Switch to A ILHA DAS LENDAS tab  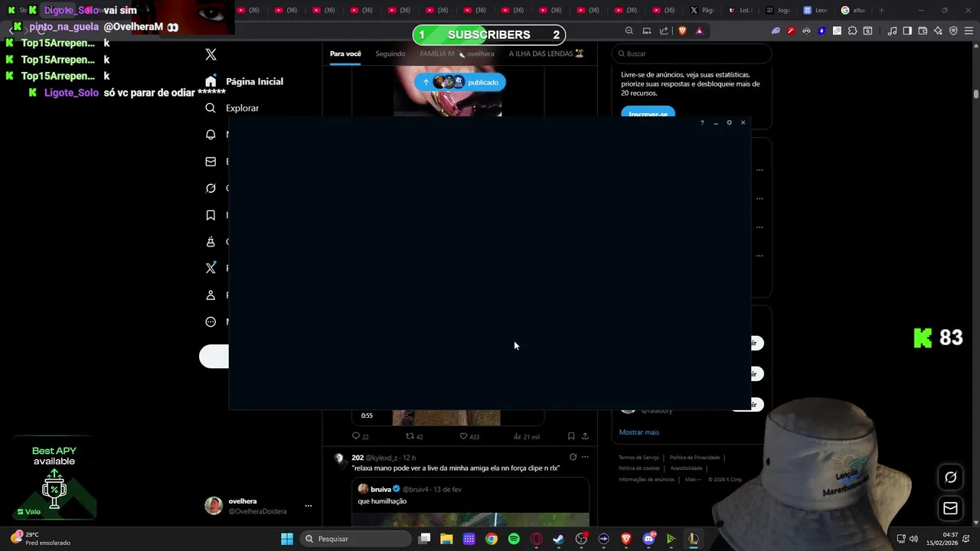[547, 54]
